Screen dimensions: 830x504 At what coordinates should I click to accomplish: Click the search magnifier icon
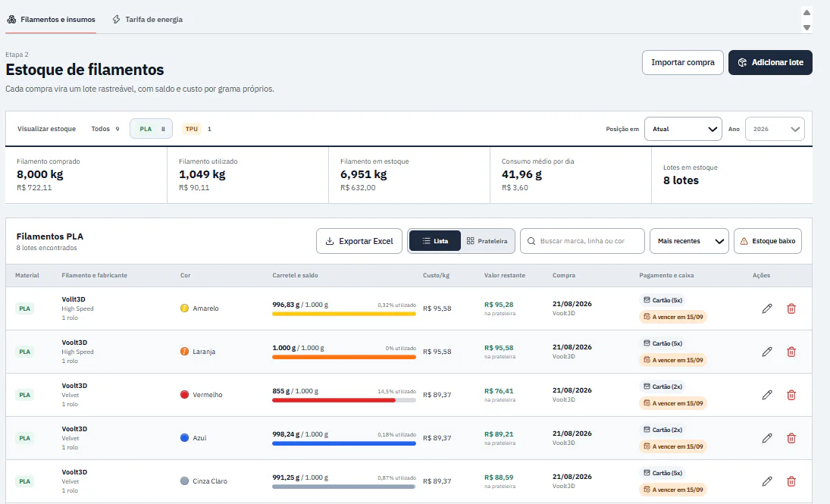[531, 241]
